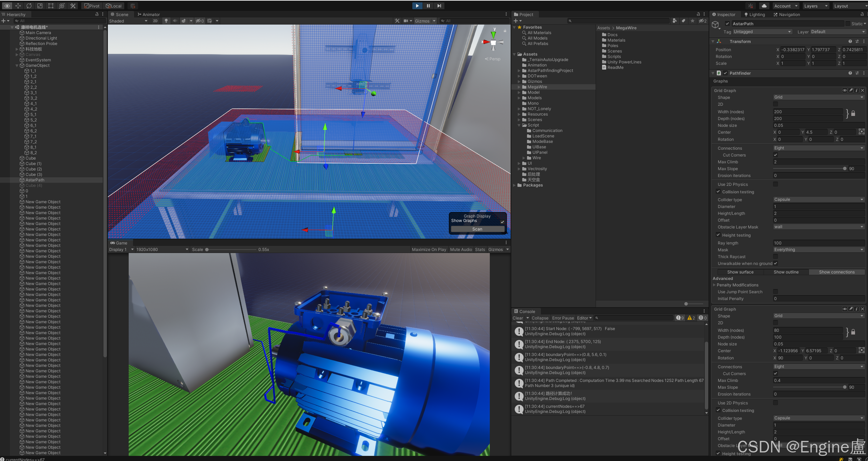Disable the Pathfinder component checkbox
The image size is (868, 461).
point(725,73)
